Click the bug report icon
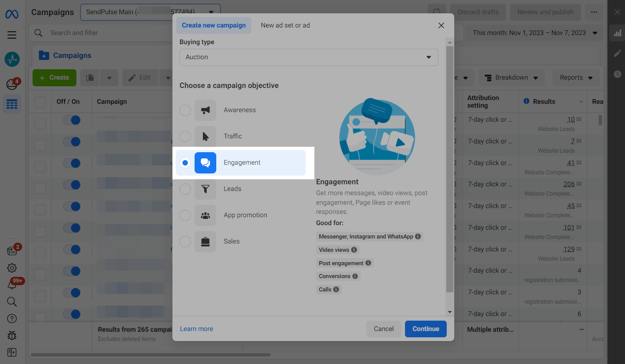 point(12,335)
